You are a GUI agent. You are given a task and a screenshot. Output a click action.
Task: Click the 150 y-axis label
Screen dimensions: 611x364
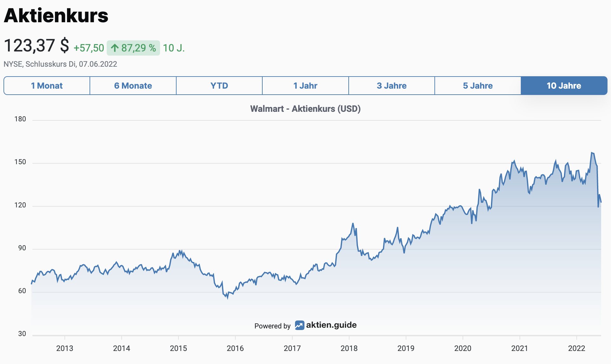pyautogui.click(x=20, y=162)
